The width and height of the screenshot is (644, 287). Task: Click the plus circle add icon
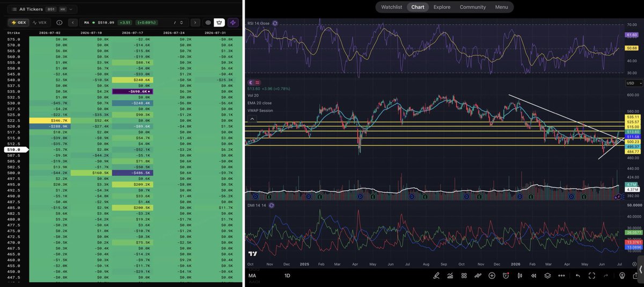492,276
